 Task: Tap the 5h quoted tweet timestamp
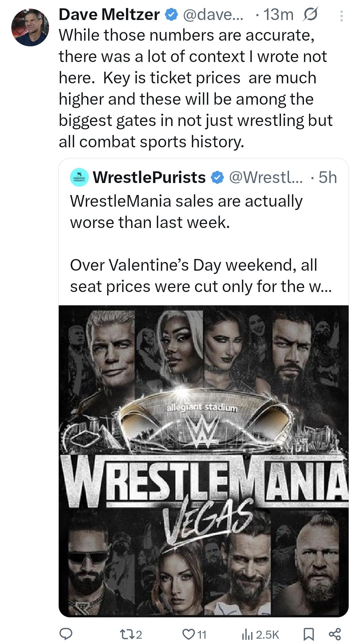[328, 178]
